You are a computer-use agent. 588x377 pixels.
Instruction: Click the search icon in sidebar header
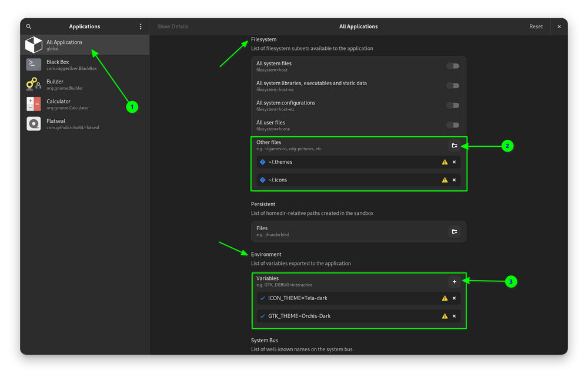tap(29, 26)
